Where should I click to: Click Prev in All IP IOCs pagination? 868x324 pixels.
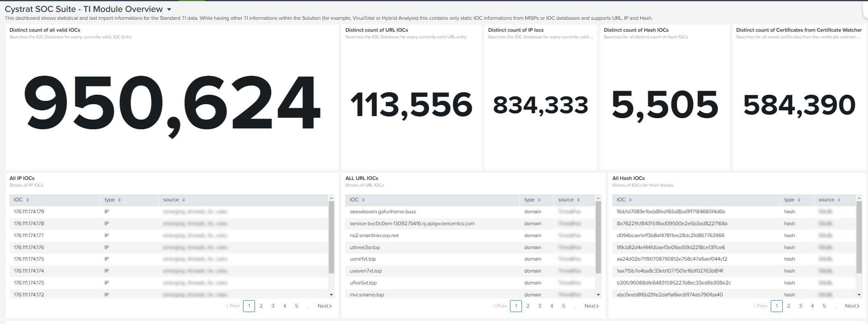233,306
